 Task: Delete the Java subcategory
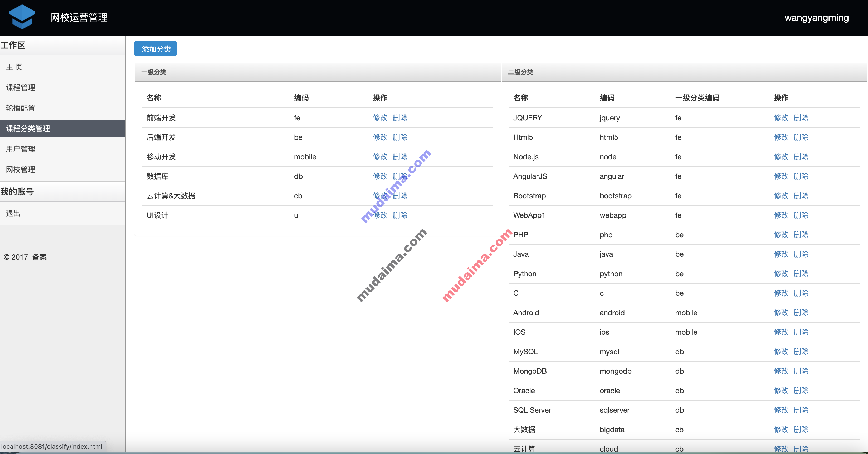coord(801,255)
